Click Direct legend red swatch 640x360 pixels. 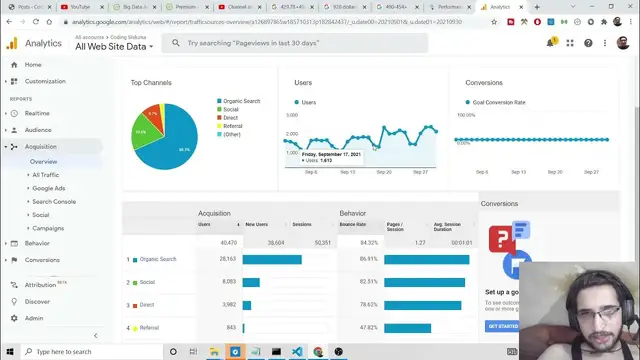(219, 118)
